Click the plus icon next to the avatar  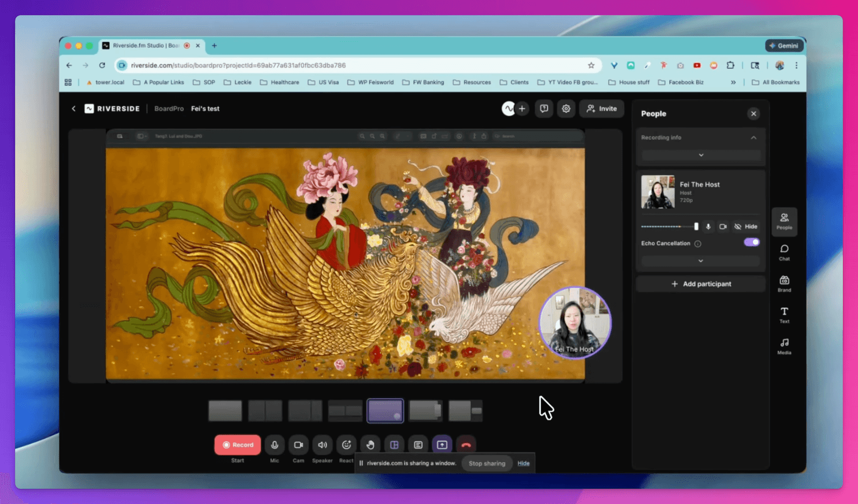pyautogui.click(x=522, y=108)
